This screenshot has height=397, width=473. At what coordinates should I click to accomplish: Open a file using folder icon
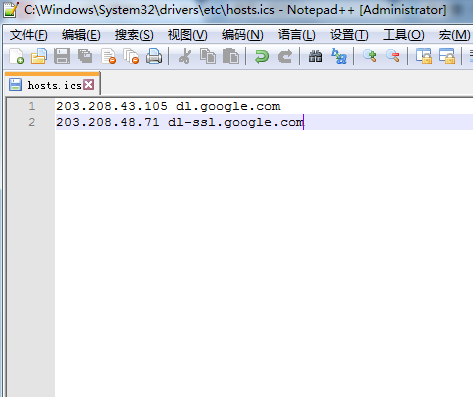point(39,56)
